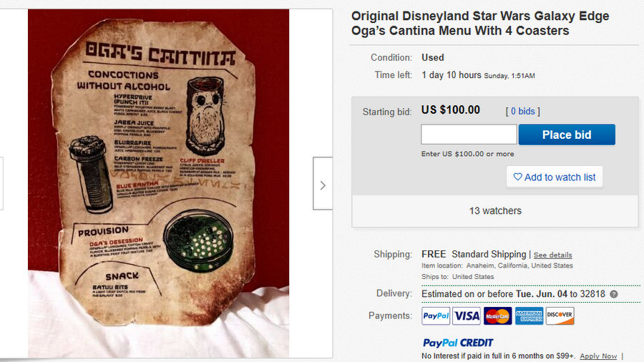The image size is (644, 362).
Task: Click the PayPal CREDIT logo
Action: (458, 343)
